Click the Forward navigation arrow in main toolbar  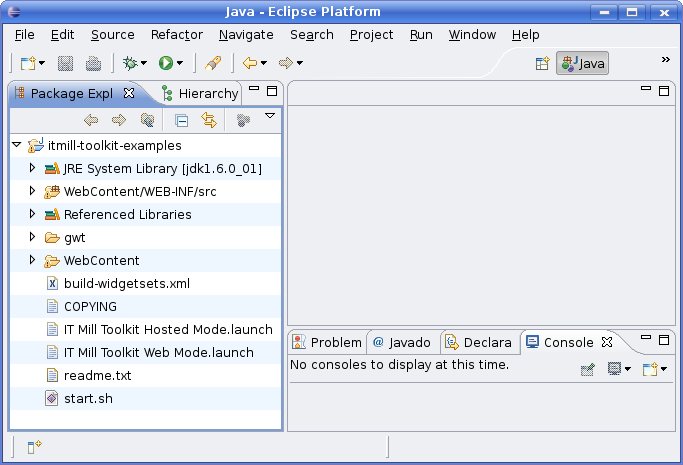pos(286,64)
